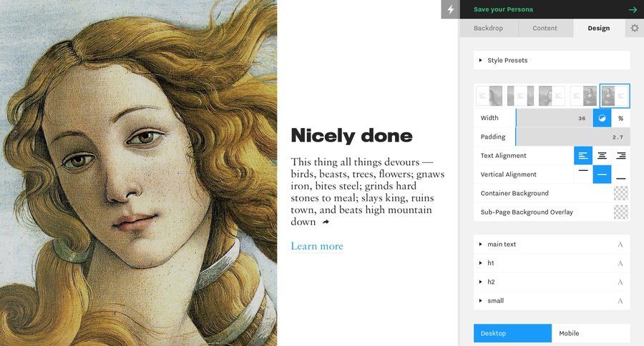The width and height of the screenshot is (644, 346).
Task: Switch to the Content tab
Action: [545, 28]
